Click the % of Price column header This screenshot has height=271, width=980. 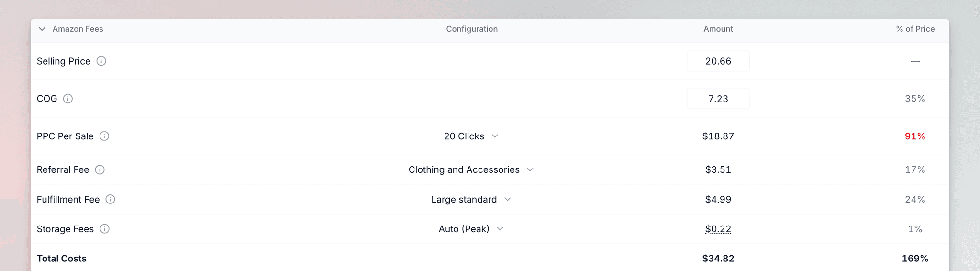pyautogui.click(x=915, y=29)
